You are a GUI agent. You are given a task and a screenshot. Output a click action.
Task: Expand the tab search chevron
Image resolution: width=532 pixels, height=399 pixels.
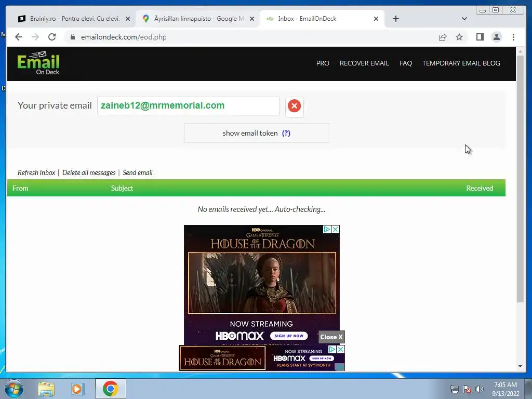click(464, 19)
